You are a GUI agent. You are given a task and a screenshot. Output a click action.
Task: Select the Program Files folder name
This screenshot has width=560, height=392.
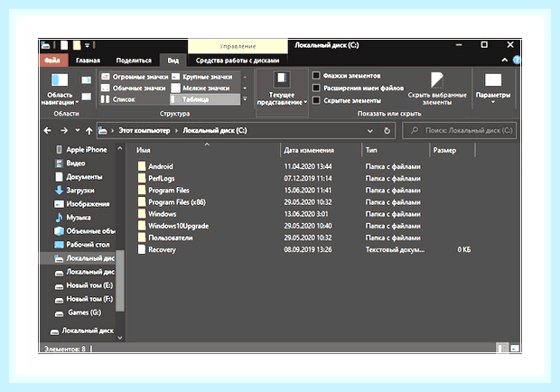(x=169, y=191)
